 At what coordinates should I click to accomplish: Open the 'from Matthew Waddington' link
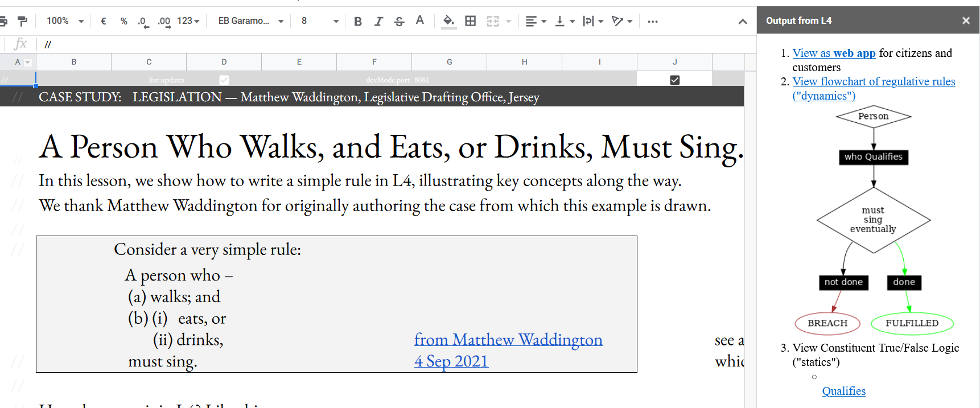click(x=508, y=340)
